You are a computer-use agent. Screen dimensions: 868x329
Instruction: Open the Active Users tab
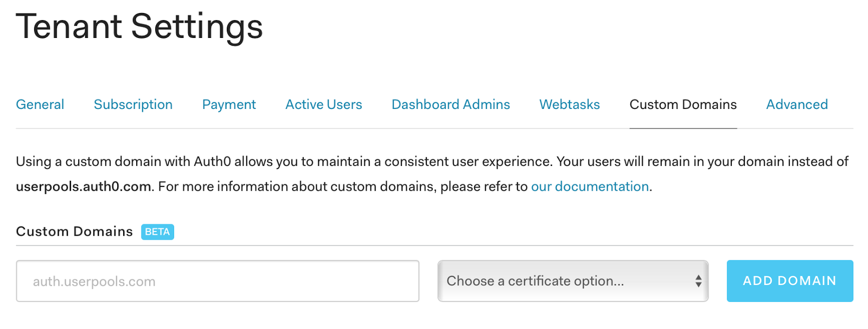(324, 105)
